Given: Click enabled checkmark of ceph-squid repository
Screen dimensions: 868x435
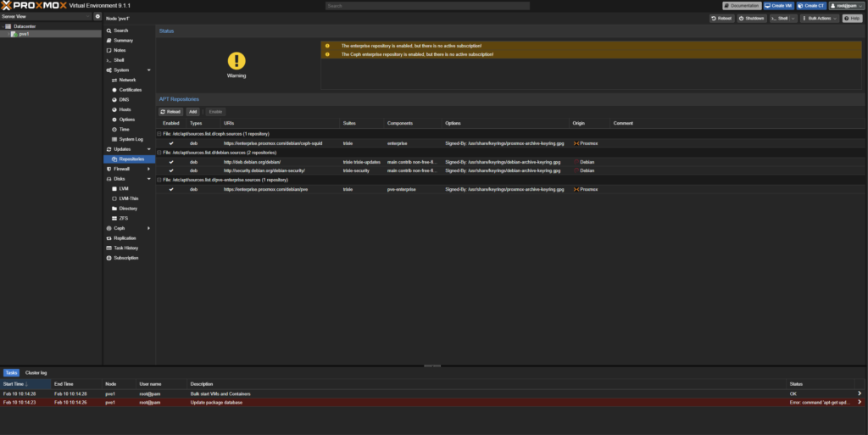Looking at the screenshot, I should coord(171,143).
